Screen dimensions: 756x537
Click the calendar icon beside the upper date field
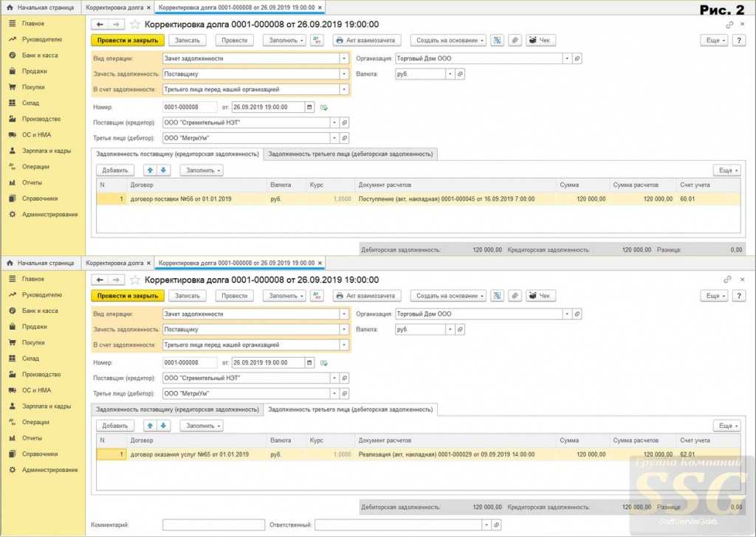tap(299, 108)
